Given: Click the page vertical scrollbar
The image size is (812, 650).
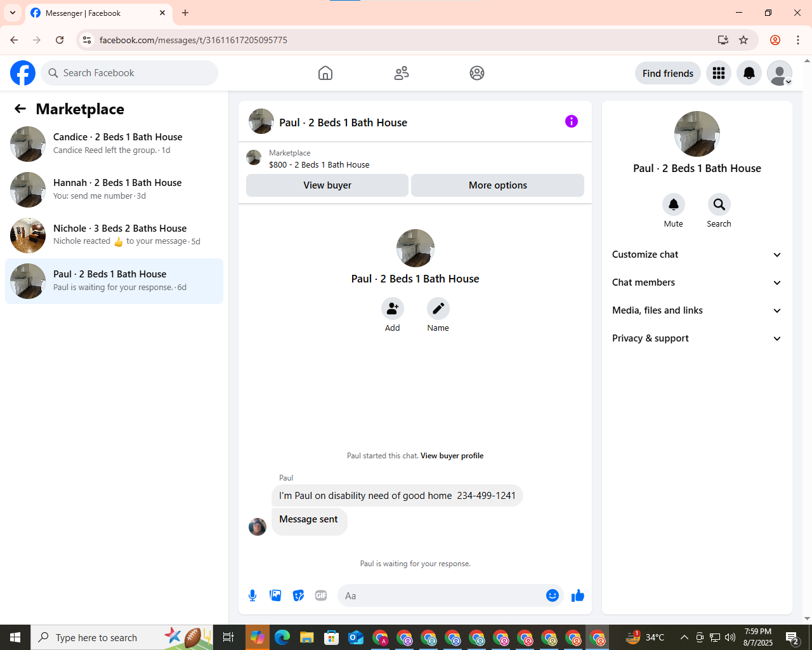Looking at the screenshot, I should 807,340.
